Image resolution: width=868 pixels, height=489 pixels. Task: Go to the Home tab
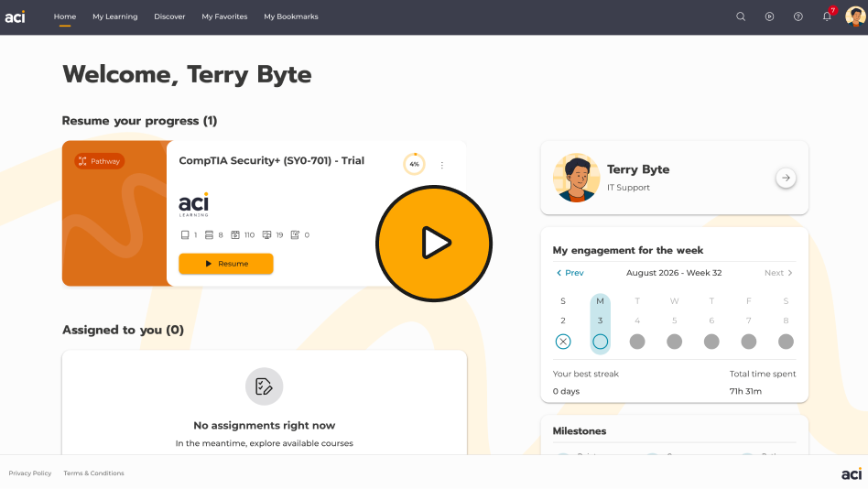coord(65,16)
